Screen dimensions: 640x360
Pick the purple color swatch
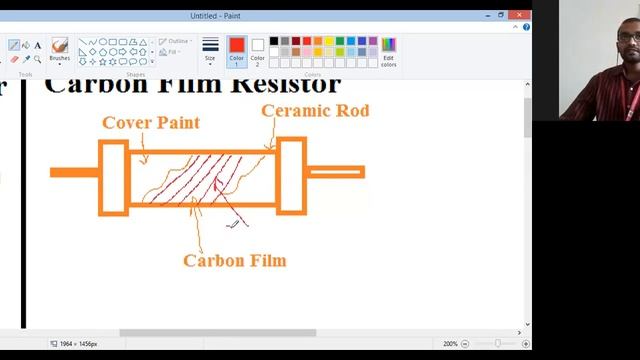[373, 41]
